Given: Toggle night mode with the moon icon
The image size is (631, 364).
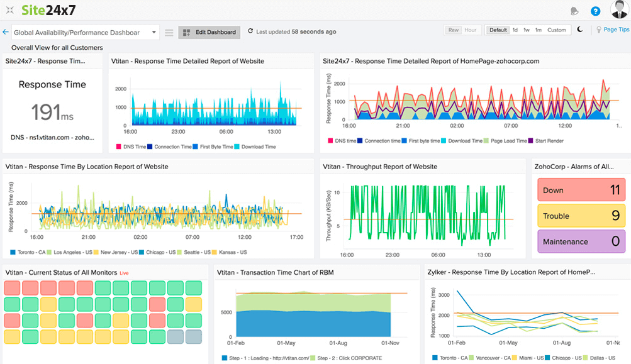Looking at the screenshot, I should pyautogui.click(x=580, y=30).
